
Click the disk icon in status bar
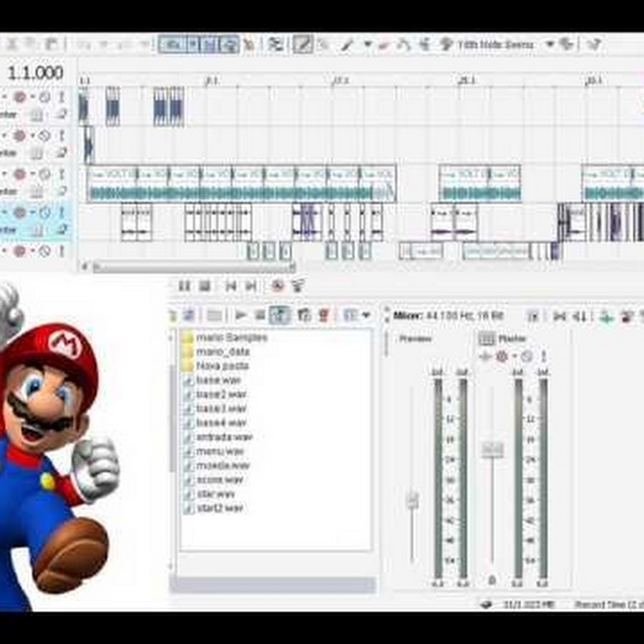click(x=487, y=604)
